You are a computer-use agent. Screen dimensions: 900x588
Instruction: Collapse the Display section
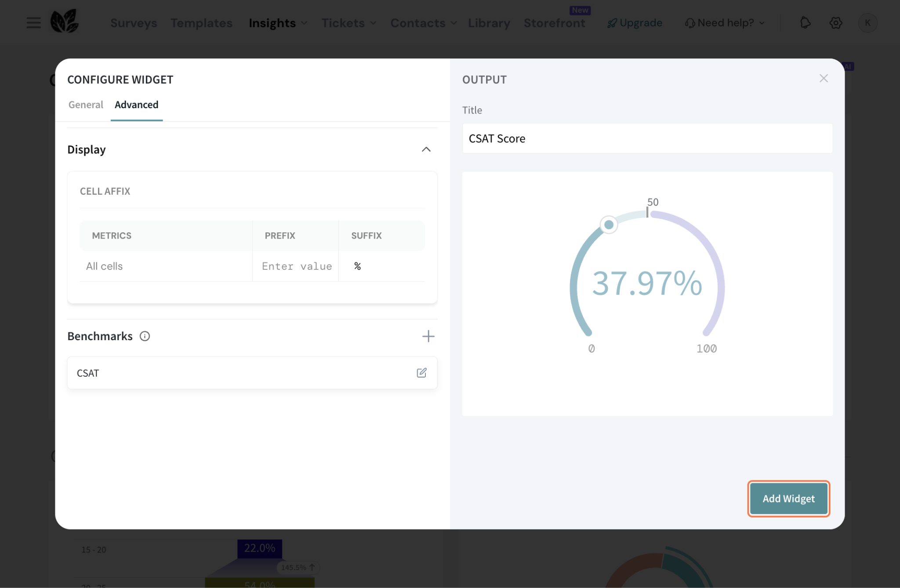click(426, 149)
